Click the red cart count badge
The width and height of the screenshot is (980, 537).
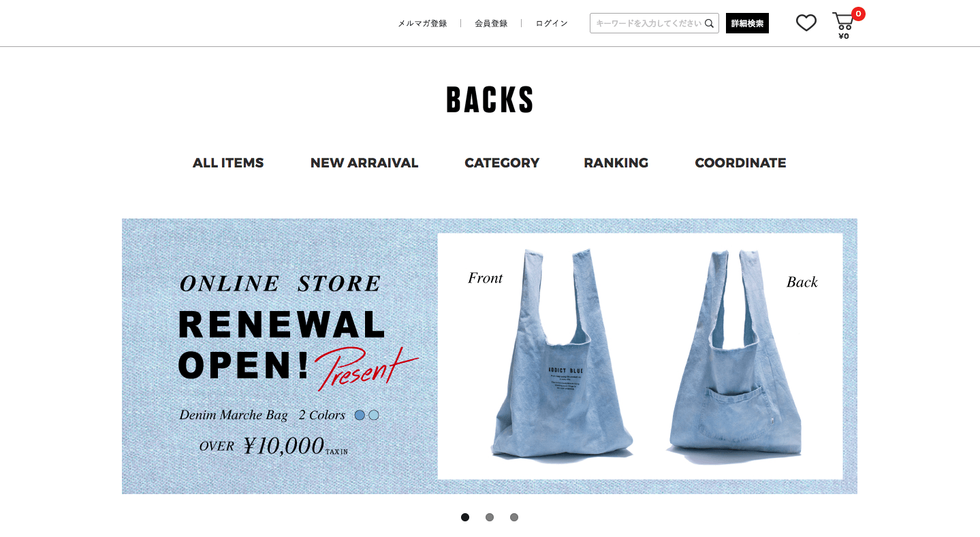858,14
